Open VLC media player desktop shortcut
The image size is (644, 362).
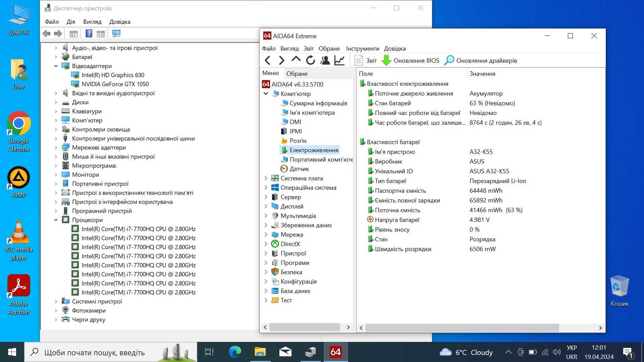[x=19, y=241]
